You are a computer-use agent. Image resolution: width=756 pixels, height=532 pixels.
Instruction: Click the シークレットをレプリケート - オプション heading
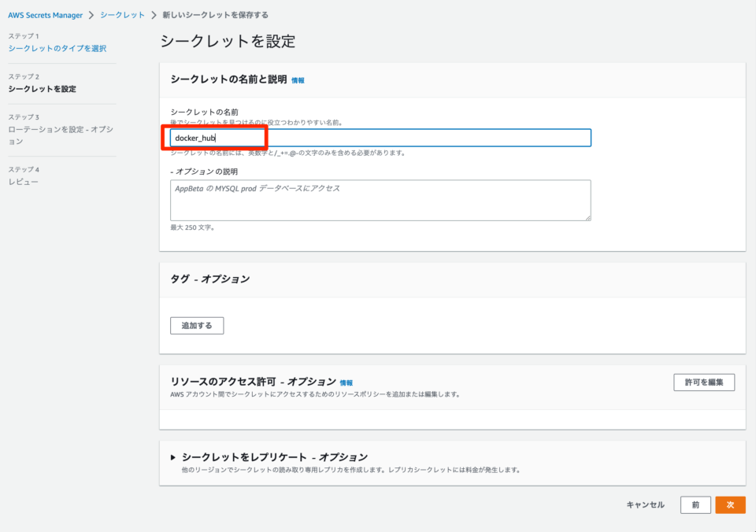click(275, 456)
